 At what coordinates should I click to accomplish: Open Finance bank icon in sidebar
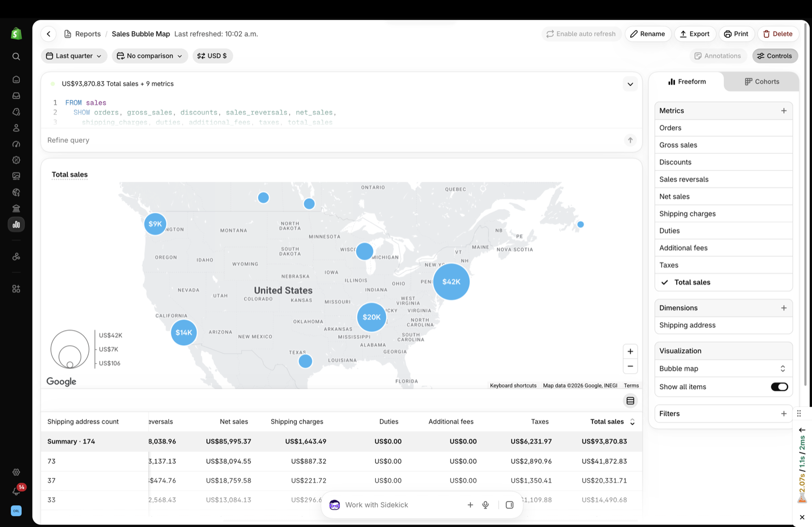click(16, 208)
